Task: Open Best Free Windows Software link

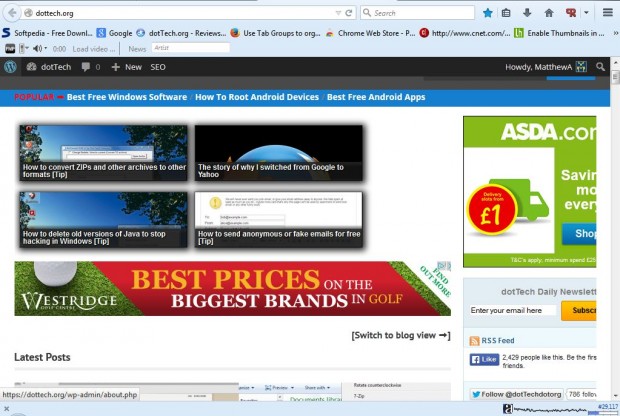Action: 127,97
